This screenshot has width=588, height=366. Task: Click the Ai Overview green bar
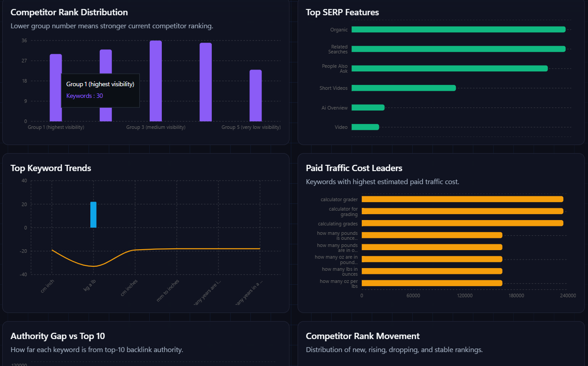[x=368, y=108]
